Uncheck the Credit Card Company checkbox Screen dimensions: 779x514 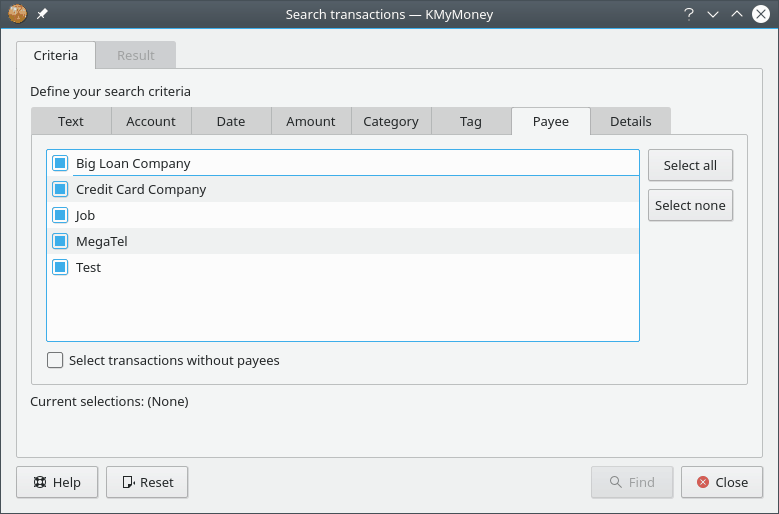click(x=60, y=189)
